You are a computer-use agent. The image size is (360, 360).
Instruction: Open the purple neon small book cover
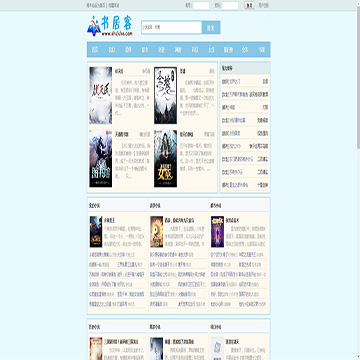(x=217, y=232)
